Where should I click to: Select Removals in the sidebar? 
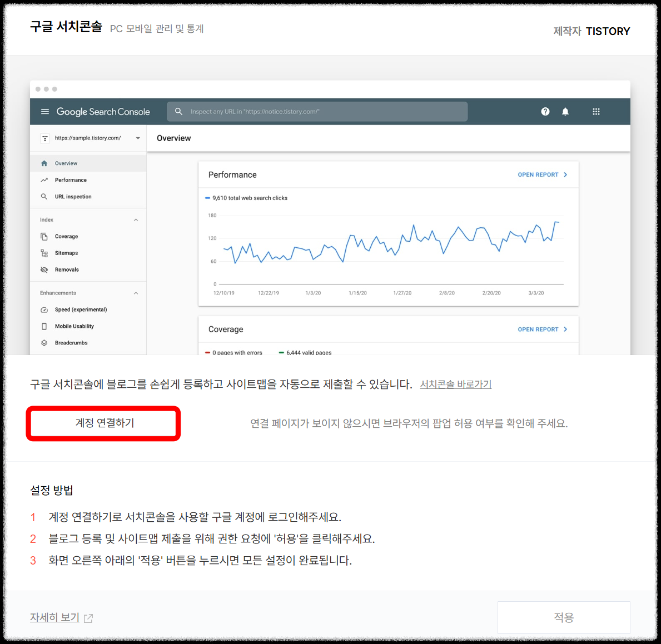pos(88,269)
